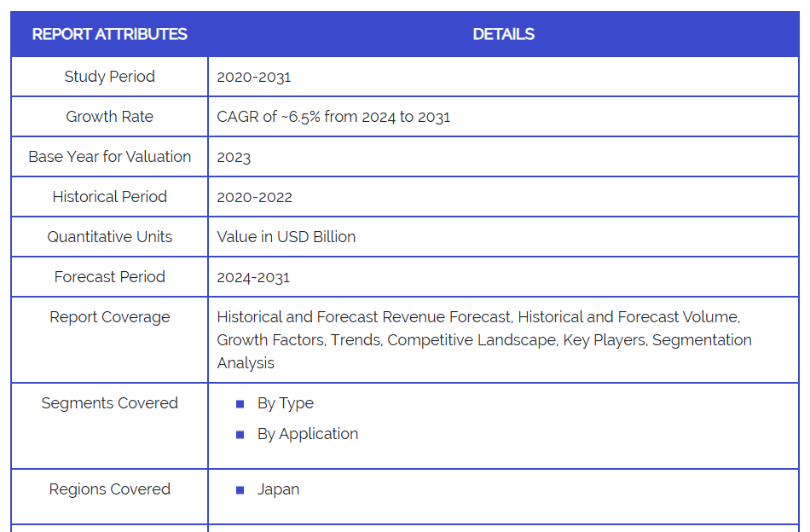The height and width of the screenshot is (532, 810).
Task: Click the 2023 base year value
Action: [234, 158]
